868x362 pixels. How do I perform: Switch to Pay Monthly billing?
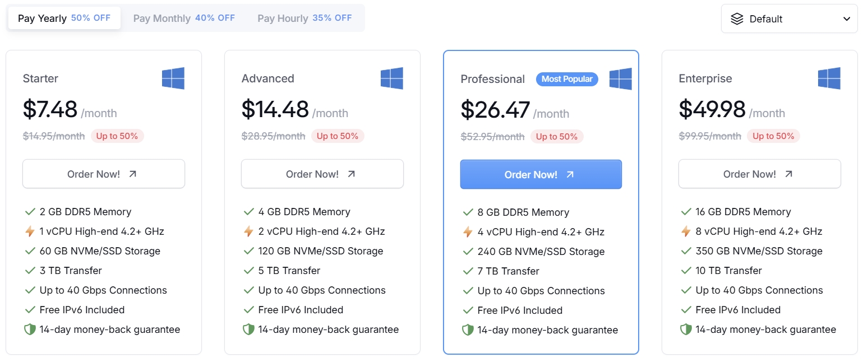pyautogui.click(x=184, y=18)
